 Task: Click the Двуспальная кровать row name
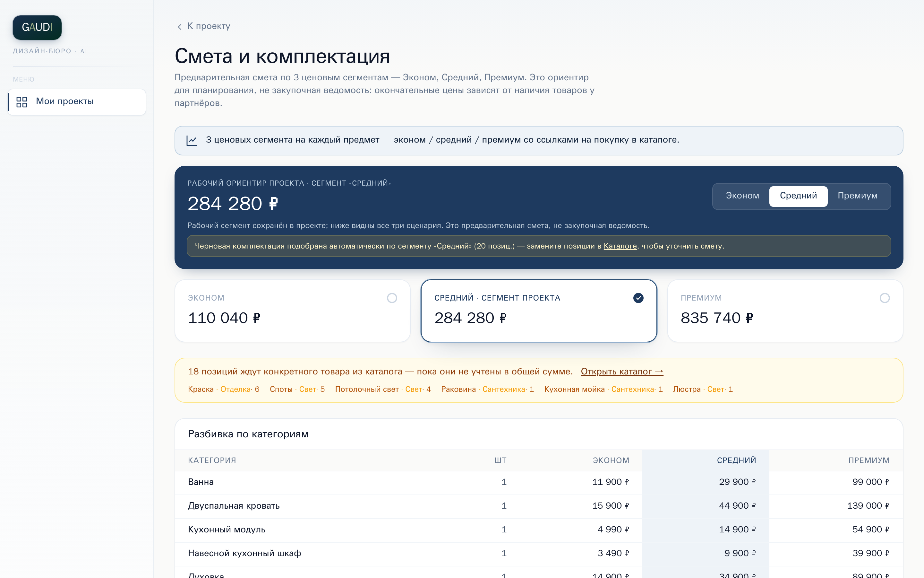click(234, 506)
